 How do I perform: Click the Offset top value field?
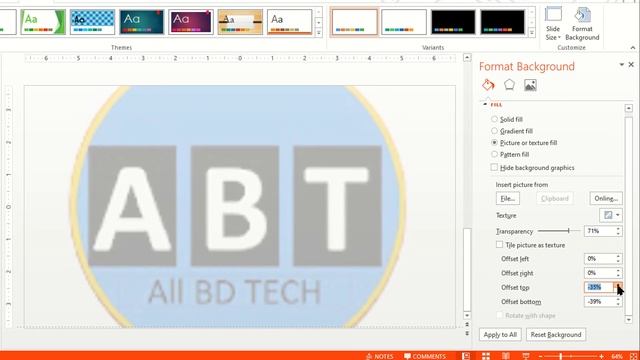pos(600,287)
